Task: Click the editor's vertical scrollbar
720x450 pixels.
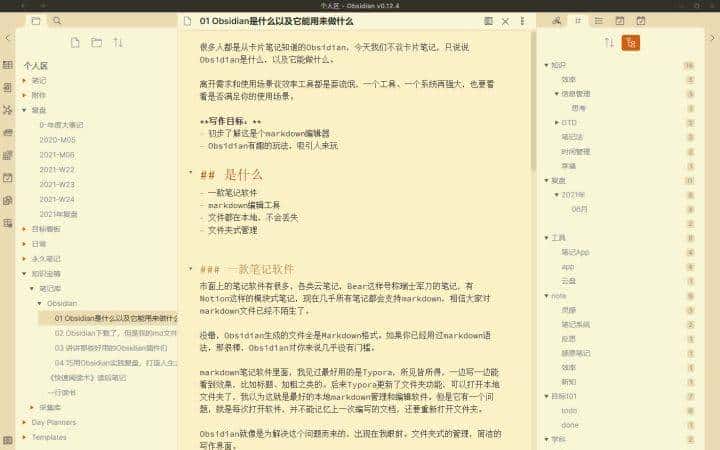Action: coord(533,101)
